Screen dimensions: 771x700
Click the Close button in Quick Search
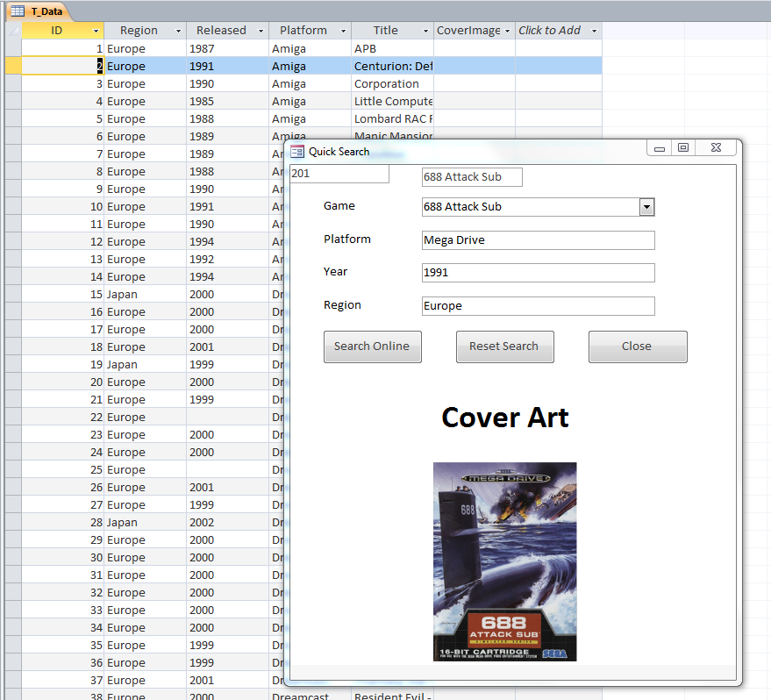pyautogui.click(x=638, y=346)
